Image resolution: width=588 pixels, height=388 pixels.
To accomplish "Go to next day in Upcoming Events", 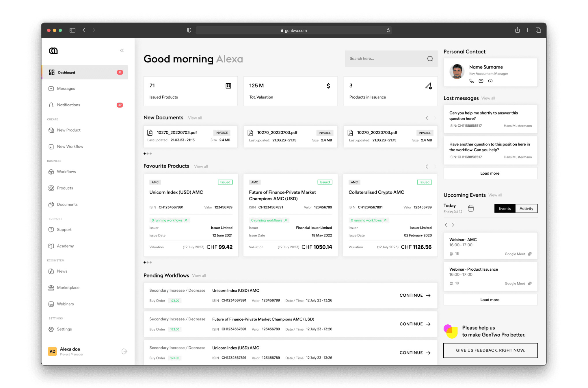I will (x=453, y=225).
